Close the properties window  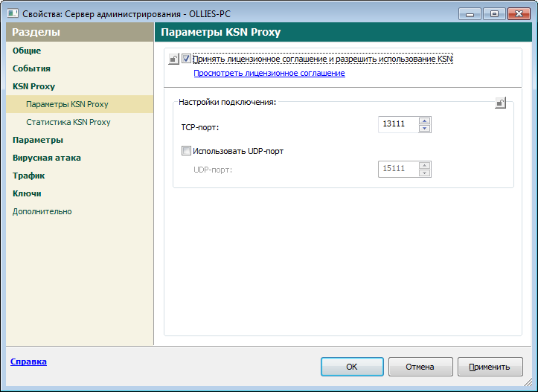(519, 14)
